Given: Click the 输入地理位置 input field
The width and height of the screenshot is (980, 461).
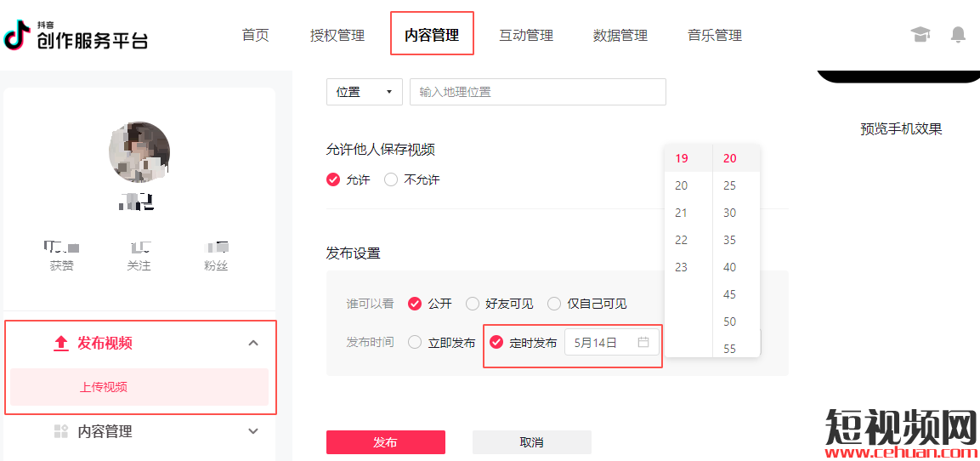Looking at the screenshot, I should tap(537, 92).
